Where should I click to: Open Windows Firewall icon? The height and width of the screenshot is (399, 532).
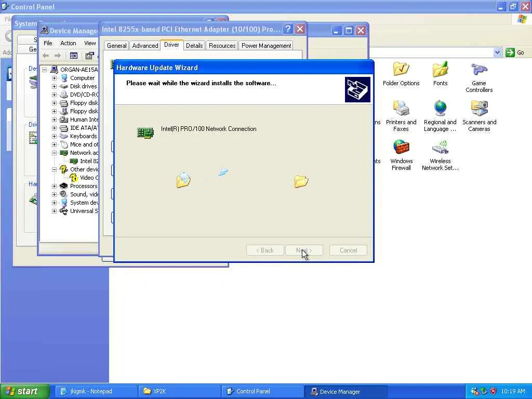coord(401,155)
